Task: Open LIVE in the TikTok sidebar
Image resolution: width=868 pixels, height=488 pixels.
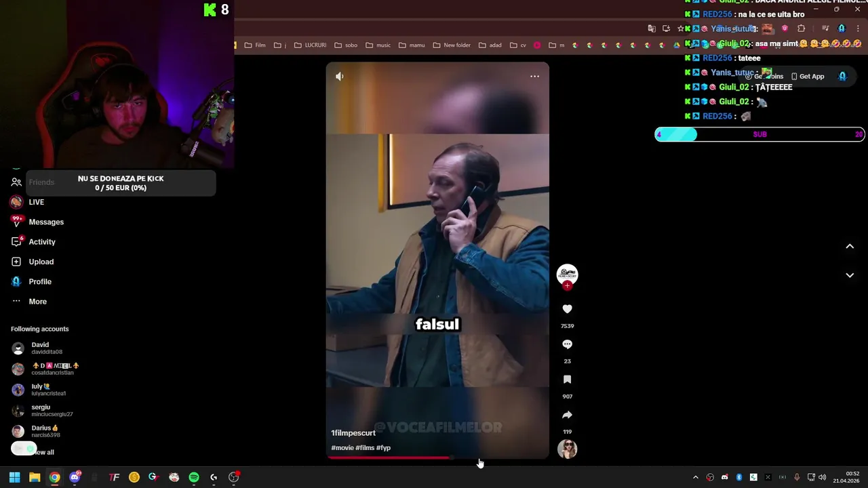Action: coord(27,202)
